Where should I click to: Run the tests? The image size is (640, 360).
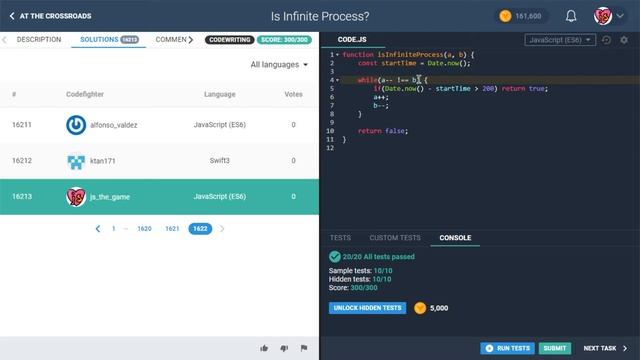click(x=507, y=348)
